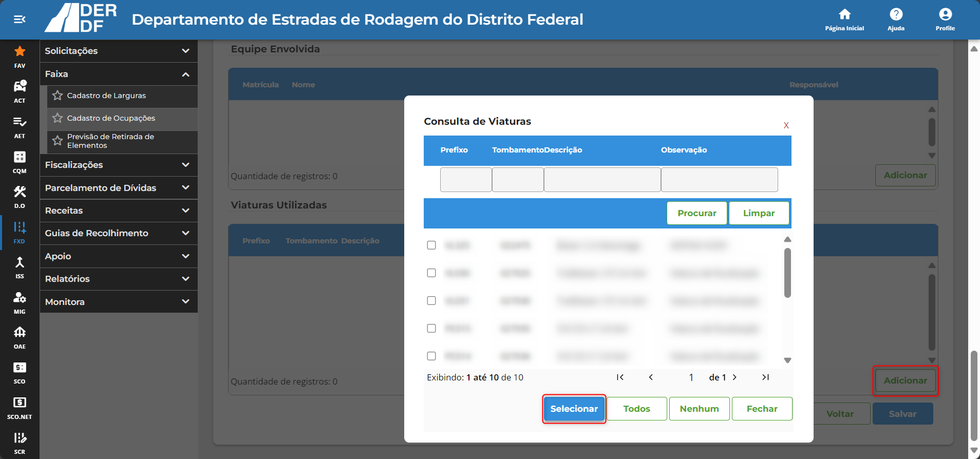Image resolution: width=980 pixels, height=459 pixels.
Task: Click Fechar to close dialog
Action: coord(762,409)
